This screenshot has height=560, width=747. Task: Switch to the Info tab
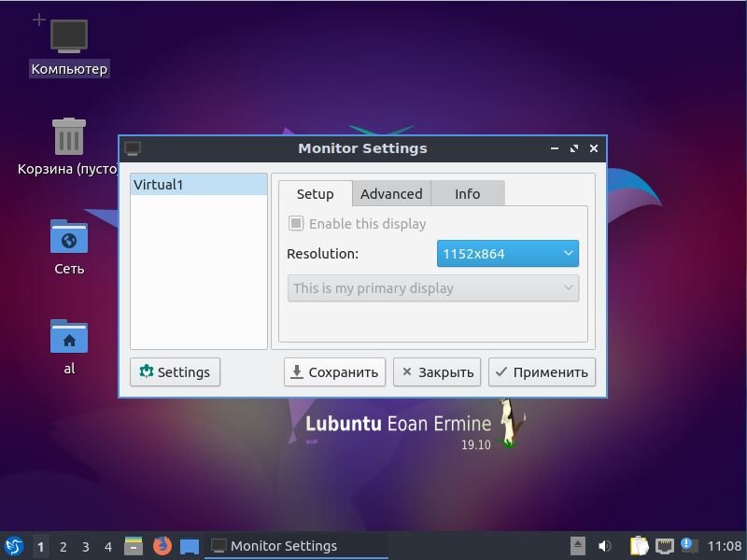(467, 193)
